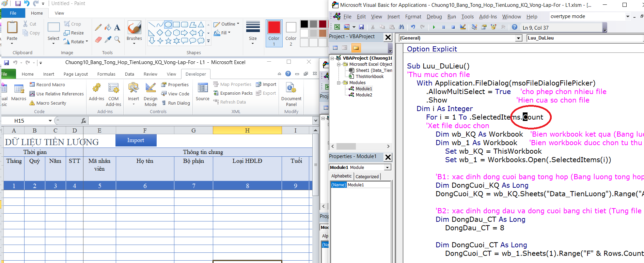Click the Find binoculars icon in VBA toolbar
This screenshot has height=263, width=644.
(402, 27)
